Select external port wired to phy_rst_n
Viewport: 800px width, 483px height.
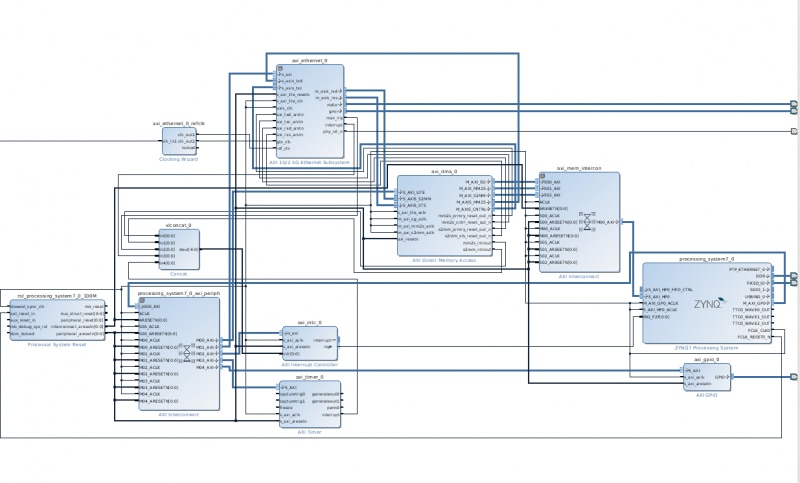(793, 131)
